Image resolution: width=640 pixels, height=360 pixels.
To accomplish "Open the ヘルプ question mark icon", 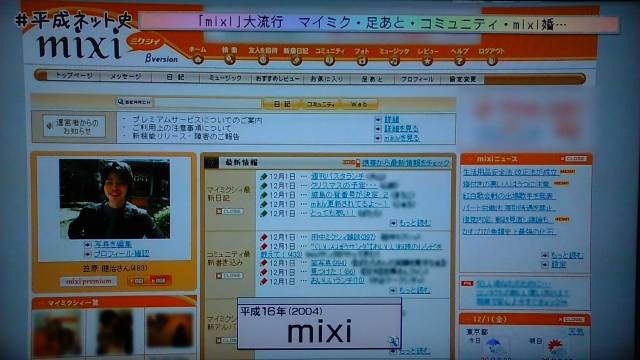I will [x=459, y=61].
